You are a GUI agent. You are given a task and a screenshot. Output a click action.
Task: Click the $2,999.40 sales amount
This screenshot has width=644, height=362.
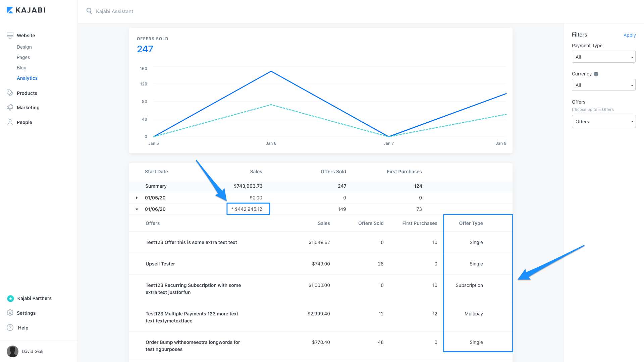point(319,314)
